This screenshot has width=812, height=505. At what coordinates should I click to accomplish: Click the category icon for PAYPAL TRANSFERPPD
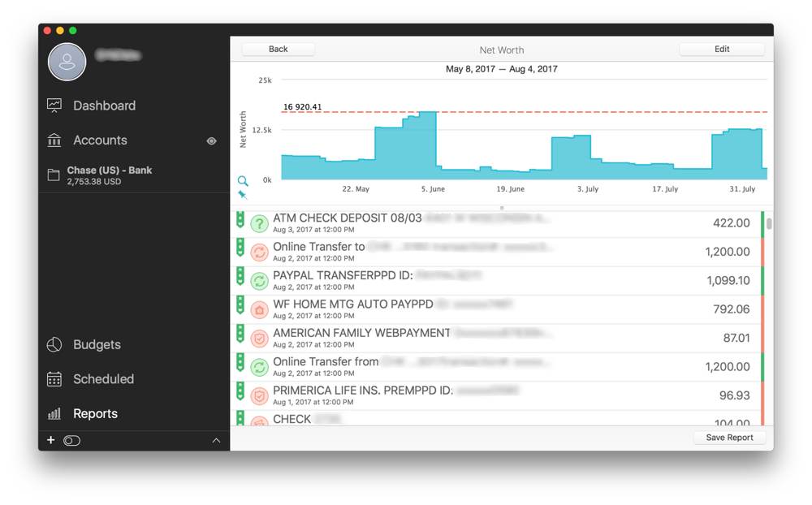coord(259,281)
